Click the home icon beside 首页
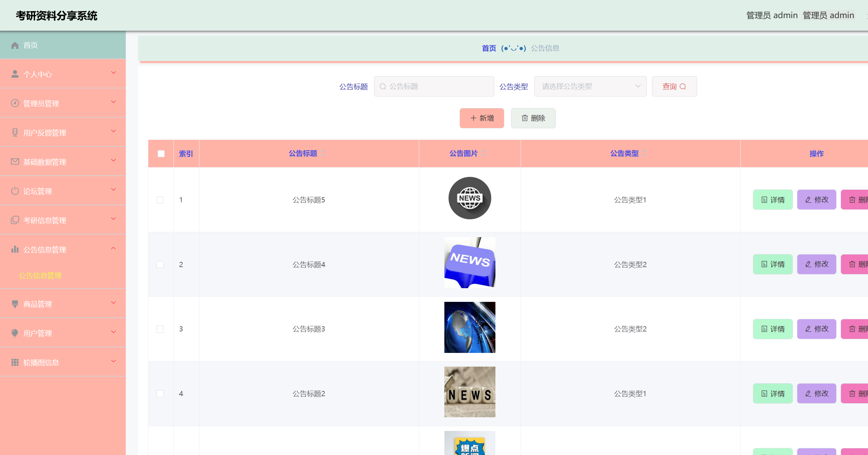868x455 pixels. click(15, 45)
